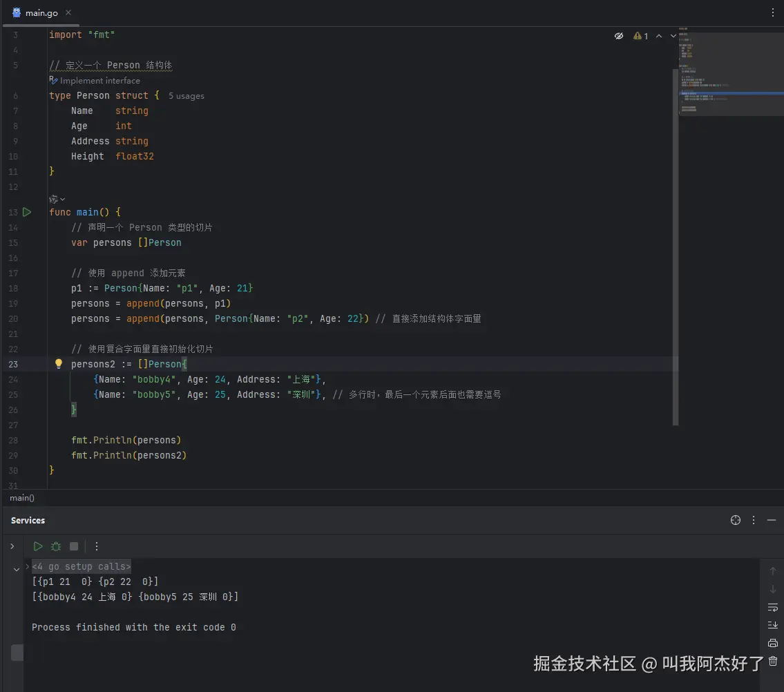Enable scroll to end of console
Screen dimensions: 784x692
(772, 625)
